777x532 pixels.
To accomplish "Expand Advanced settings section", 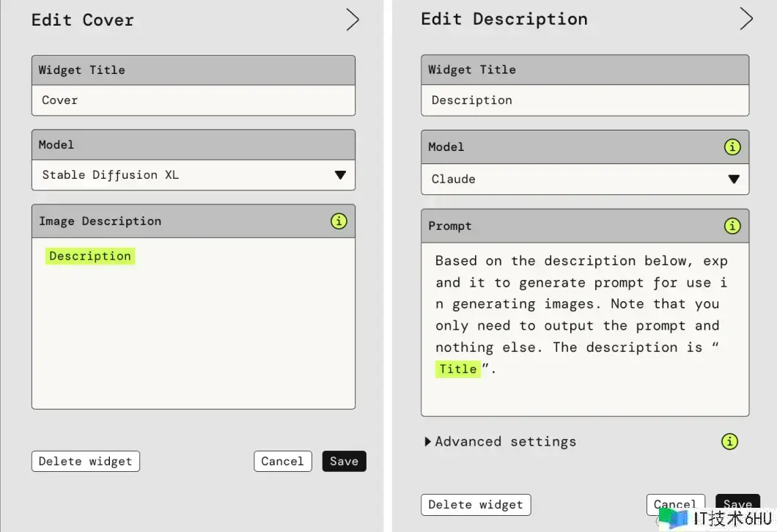I will click(x=500, y=441).
